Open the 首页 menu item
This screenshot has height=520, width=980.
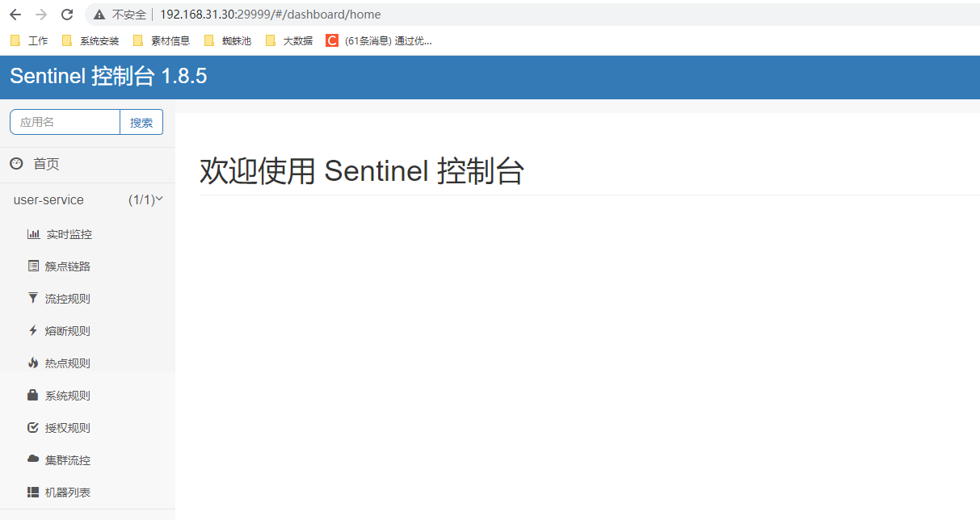point(87,164)
